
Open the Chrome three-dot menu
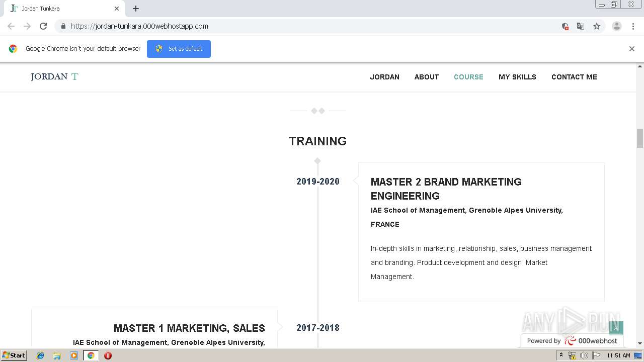(633, 26)
